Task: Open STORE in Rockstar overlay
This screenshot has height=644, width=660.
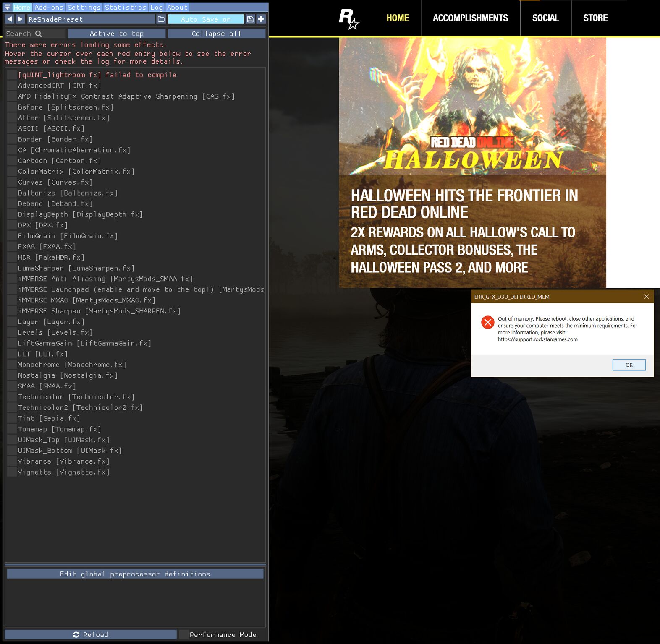Action: tap(595, 18)
